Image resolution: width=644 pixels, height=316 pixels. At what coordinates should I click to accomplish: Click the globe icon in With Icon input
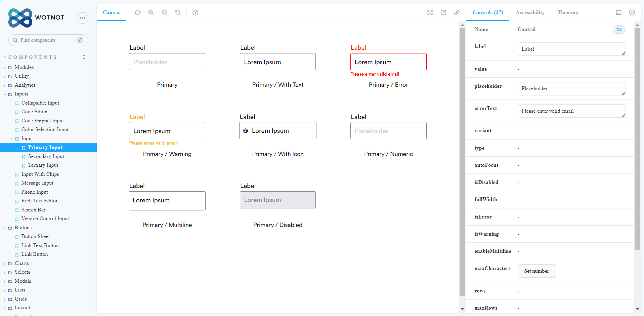(x=246, y=131)
